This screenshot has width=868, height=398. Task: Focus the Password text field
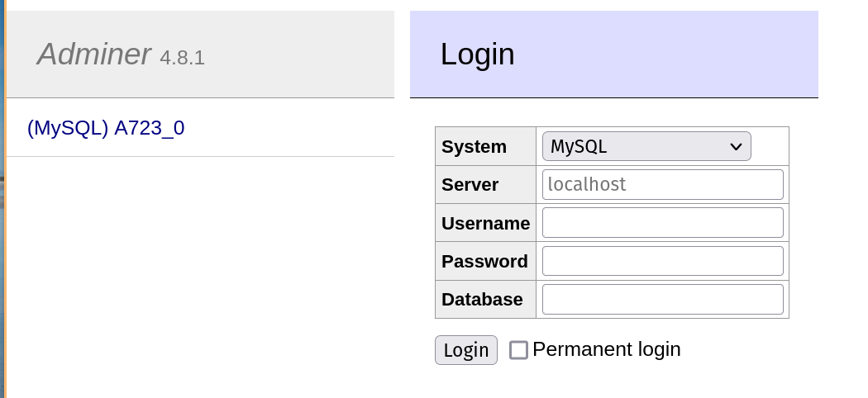click(x=663, y=261)
